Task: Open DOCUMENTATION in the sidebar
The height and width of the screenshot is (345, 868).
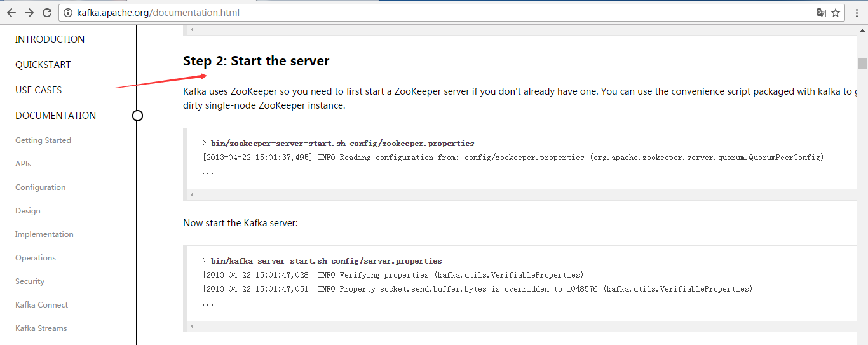Action: tap(56, 116)
